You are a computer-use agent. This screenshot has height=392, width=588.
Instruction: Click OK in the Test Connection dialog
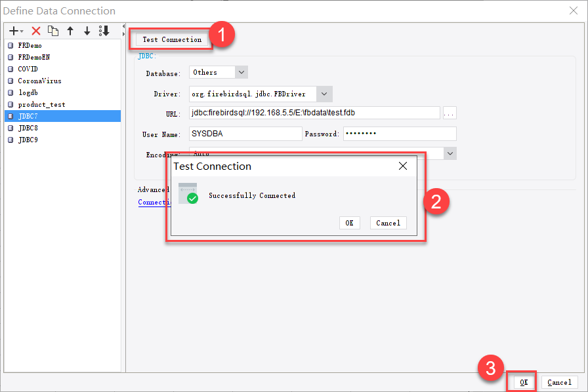point(349,223)
